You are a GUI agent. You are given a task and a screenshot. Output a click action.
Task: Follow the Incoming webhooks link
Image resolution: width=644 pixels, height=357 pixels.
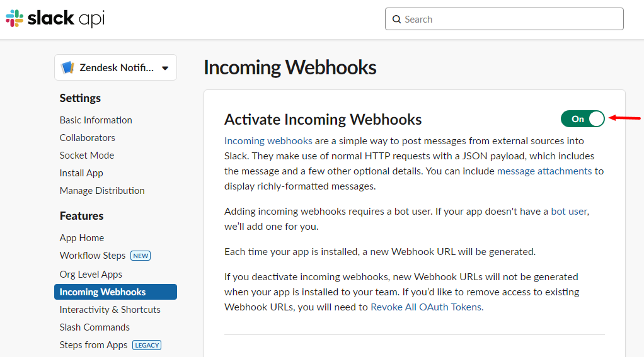pyautogui.click(x=268, y=141)
